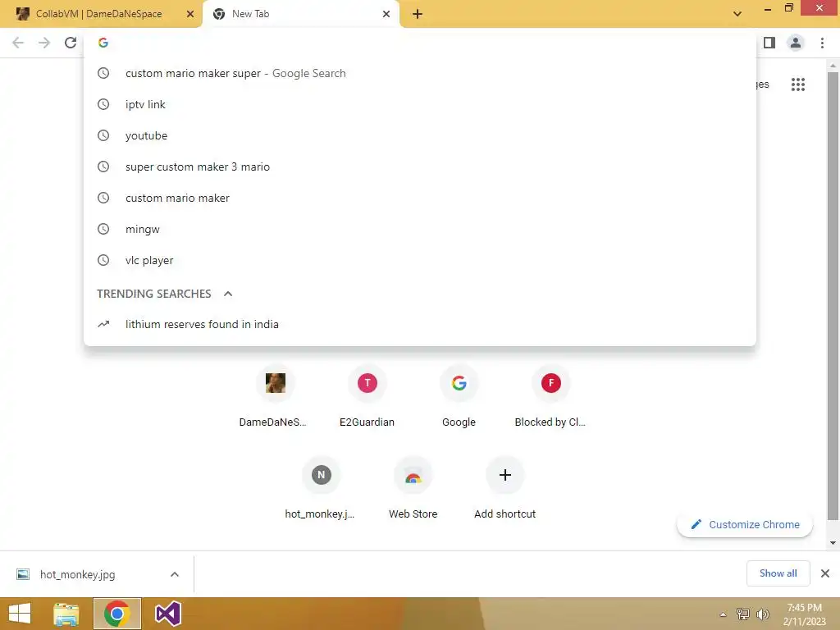Image resolution: width=840 pixels, height=630 pixels.
Task: Click scrollbar down arrow
Action: point(833,543)
